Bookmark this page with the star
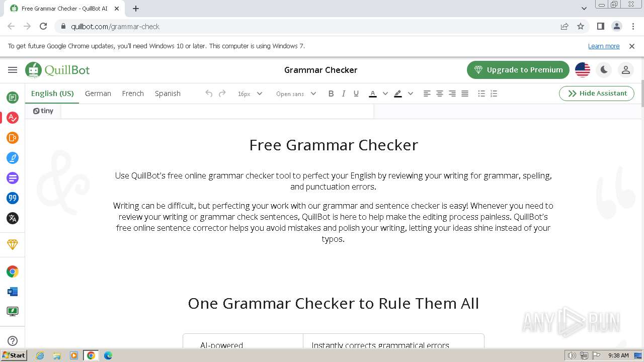Viewport: 644px width, 362px height. point(581,26)
